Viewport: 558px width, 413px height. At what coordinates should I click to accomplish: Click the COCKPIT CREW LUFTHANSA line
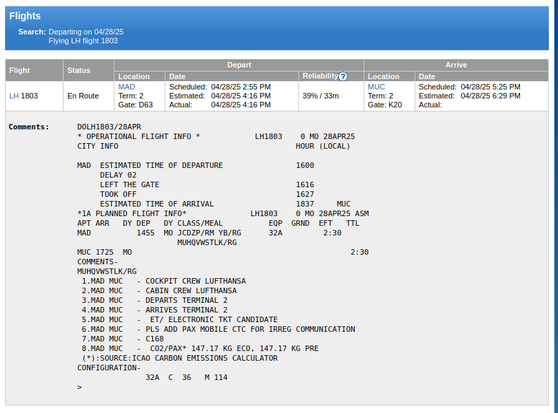[164, 281]
